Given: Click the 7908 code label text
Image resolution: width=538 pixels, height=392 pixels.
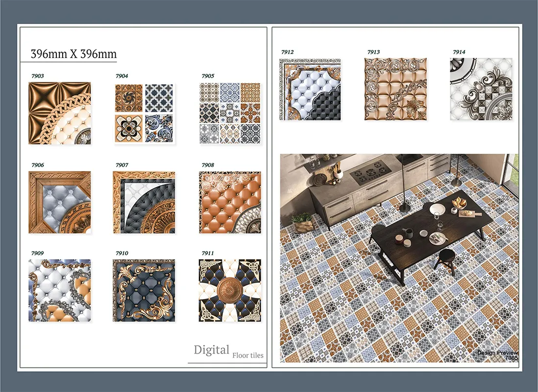Looking at the screenshot, I should 207,165.
